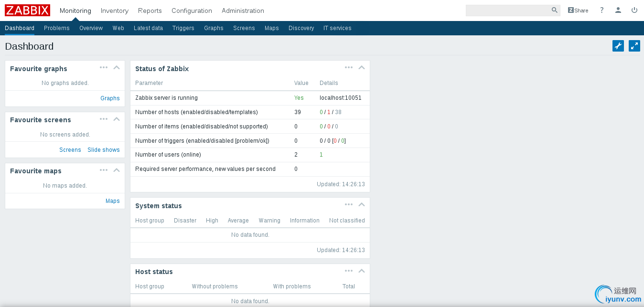Click the hosts value '39'
The width and height of the screenshot is (644, 307).
tap(298, 112)
